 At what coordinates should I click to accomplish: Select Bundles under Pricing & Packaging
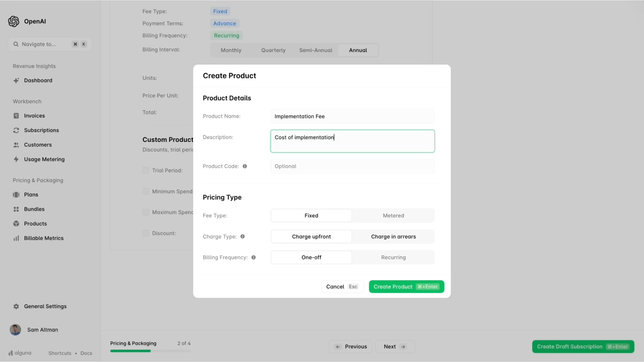click(35, 209)
